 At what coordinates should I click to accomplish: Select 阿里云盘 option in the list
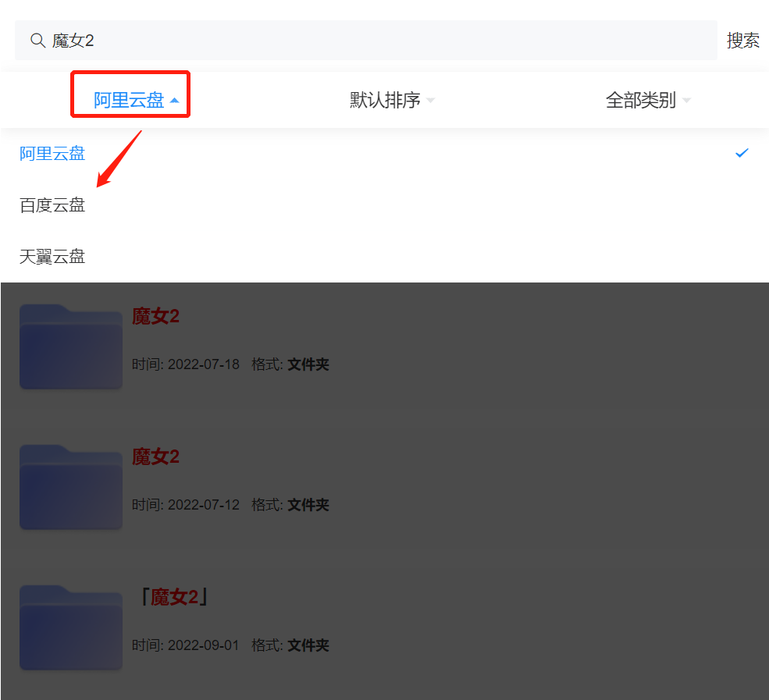[x=384, y=154]
